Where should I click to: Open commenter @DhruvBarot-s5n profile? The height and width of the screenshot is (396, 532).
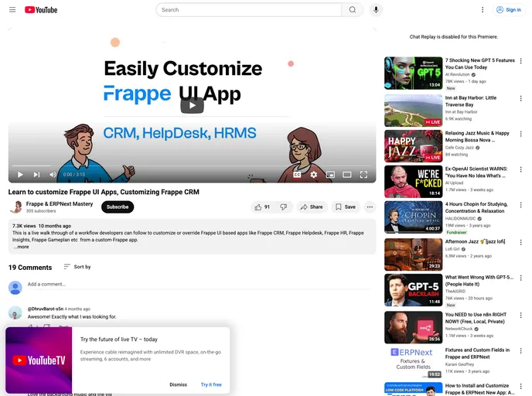point(45,309)
